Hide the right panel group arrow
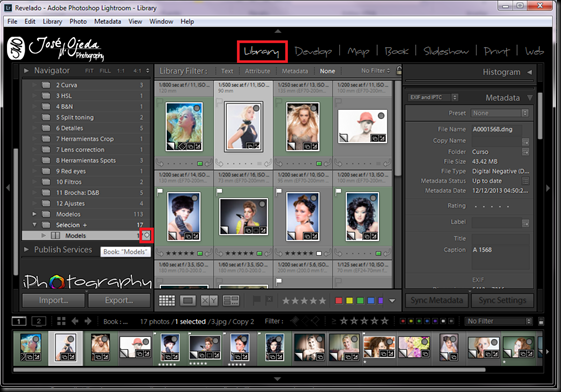 pos(547,187)
